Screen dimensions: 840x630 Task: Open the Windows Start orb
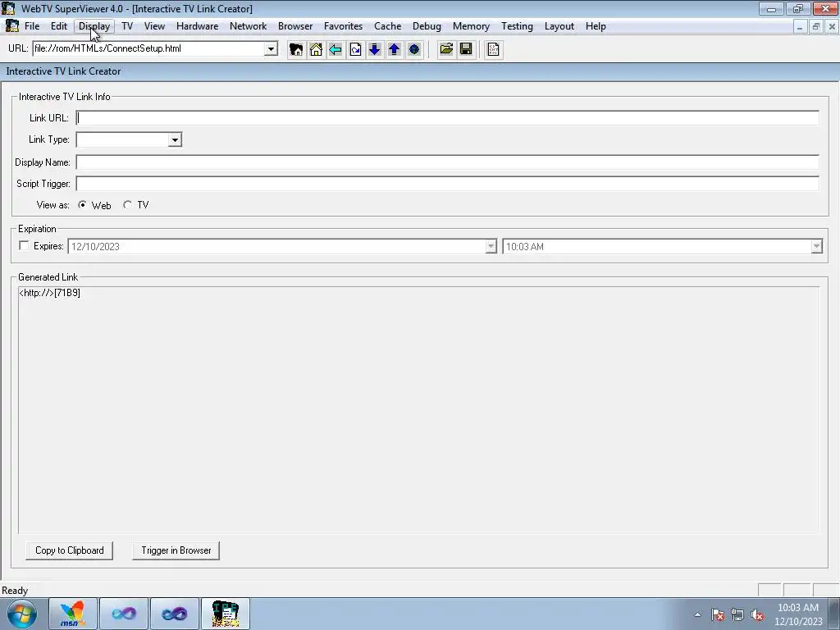[22, 614]
